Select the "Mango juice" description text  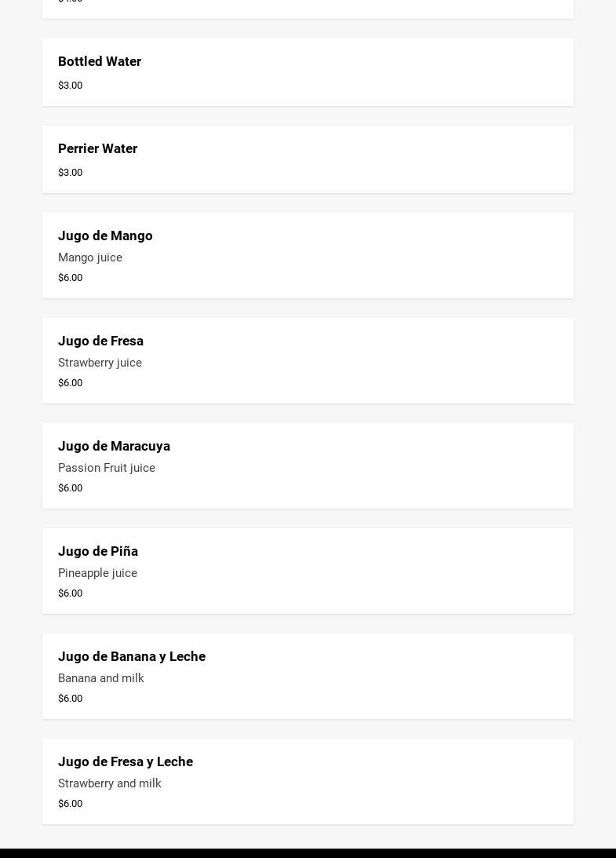coord(90,257)
